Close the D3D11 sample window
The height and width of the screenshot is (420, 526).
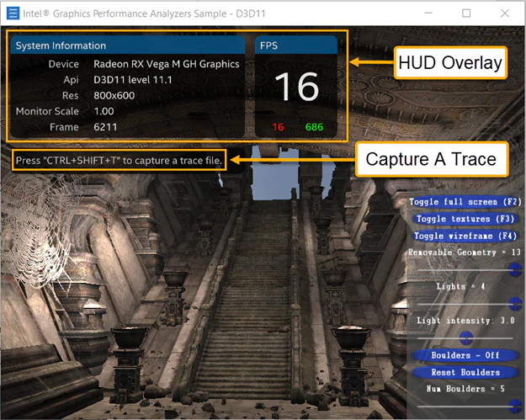click(503, 13)
